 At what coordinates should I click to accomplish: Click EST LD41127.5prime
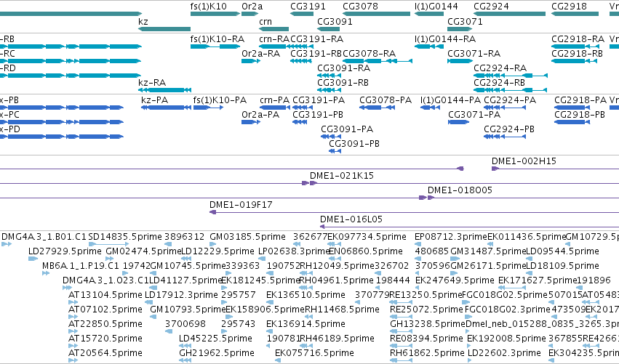185,280
